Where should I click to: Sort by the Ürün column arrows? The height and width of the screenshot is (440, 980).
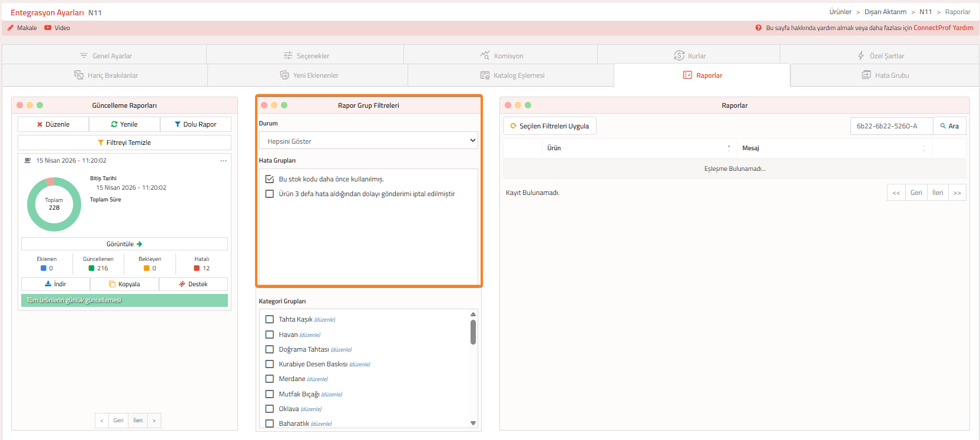click(x=729, y=148)
